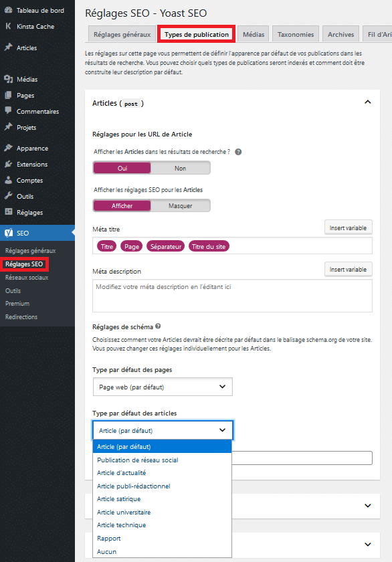This screenshot has width=392, height=562.
Task: Select Article (par défaut) option in list
Action: pyautogui.click(x=163, y=447)
